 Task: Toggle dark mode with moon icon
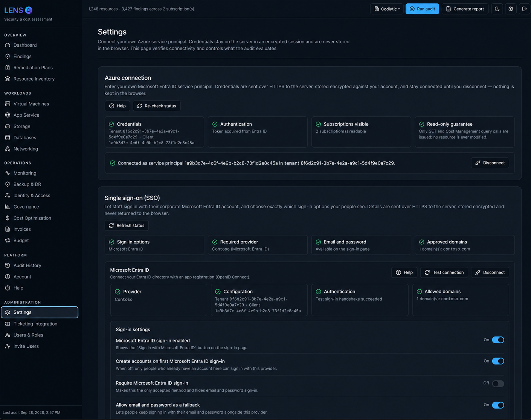497,9
